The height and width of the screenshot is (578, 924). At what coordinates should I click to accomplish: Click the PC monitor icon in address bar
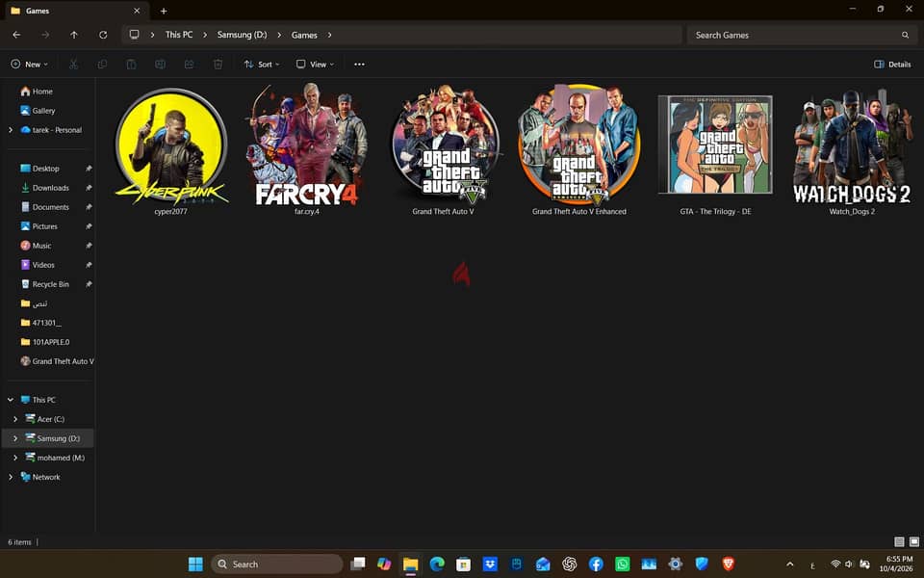pos(135,35)
